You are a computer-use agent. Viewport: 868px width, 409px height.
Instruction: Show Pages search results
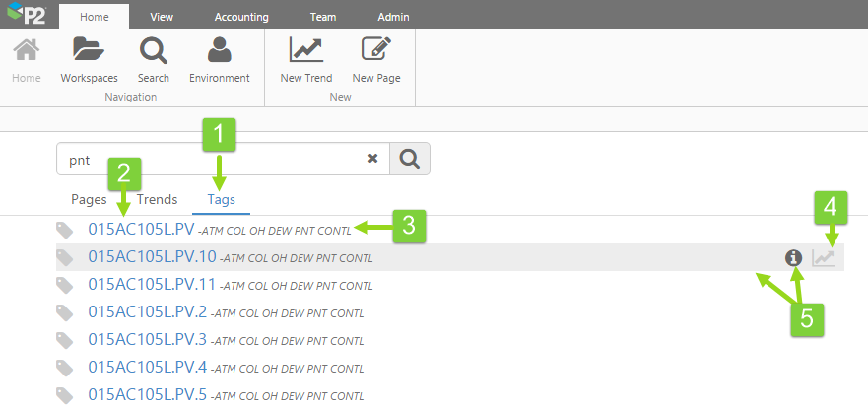click(x=89, y=199)
